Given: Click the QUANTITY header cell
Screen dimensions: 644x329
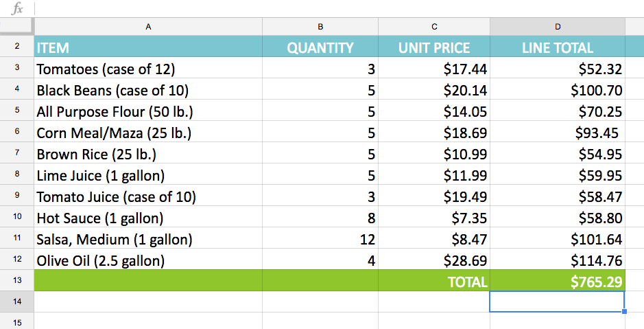Looking at the screenshot, I should 320,47.
